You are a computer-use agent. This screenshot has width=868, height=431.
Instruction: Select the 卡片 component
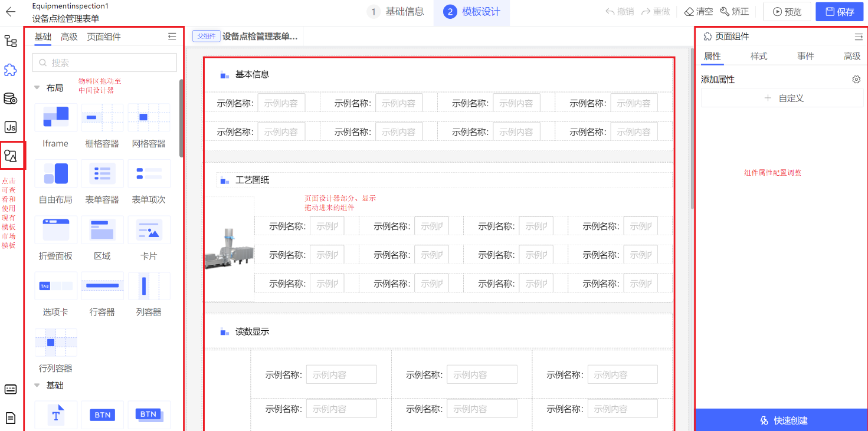[149, 239]
